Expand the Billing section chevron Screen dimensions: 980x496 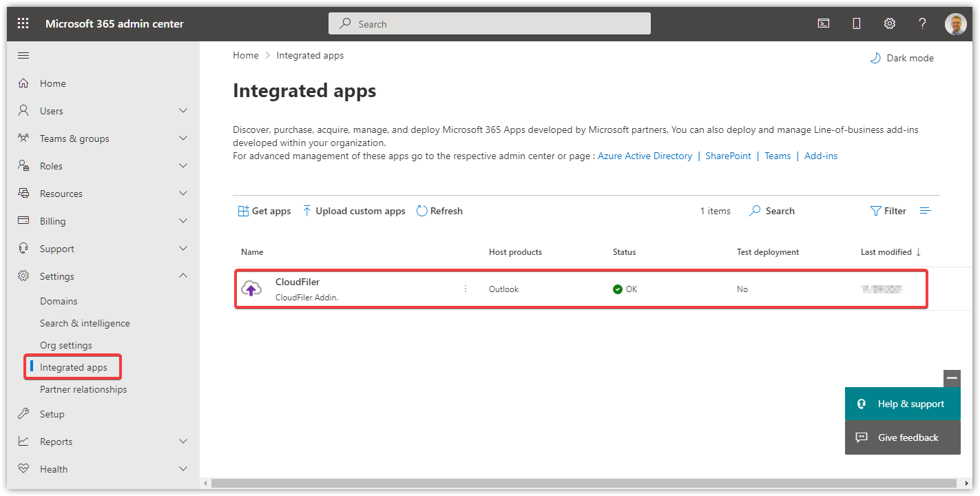coord(183,220)
